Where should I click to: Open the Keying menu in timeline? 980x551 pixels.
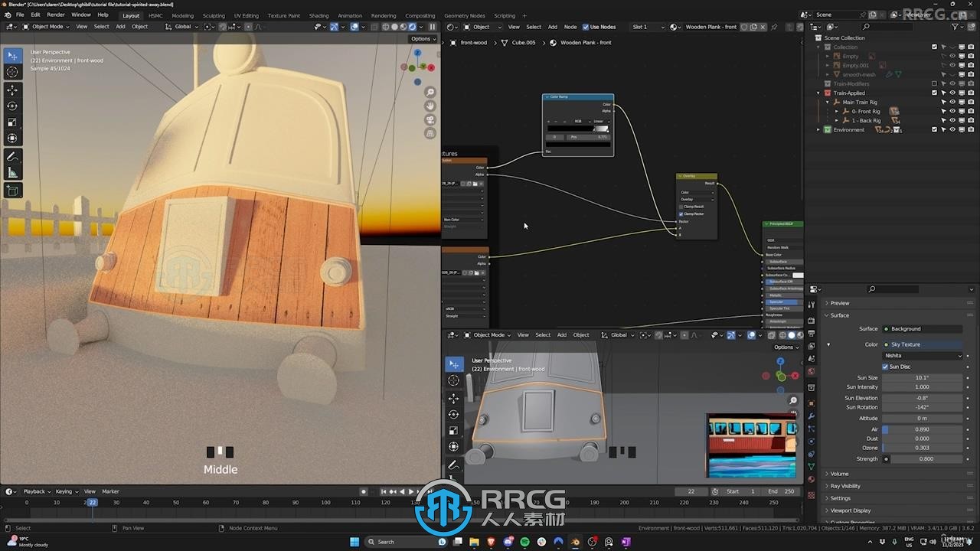[x=65, y=491]
